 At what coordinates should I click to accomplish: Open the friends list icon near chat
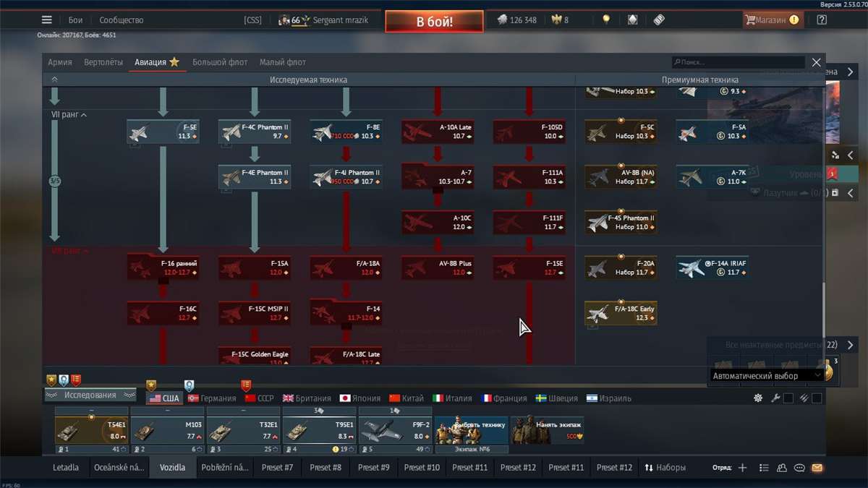click(x=781, y=467)
